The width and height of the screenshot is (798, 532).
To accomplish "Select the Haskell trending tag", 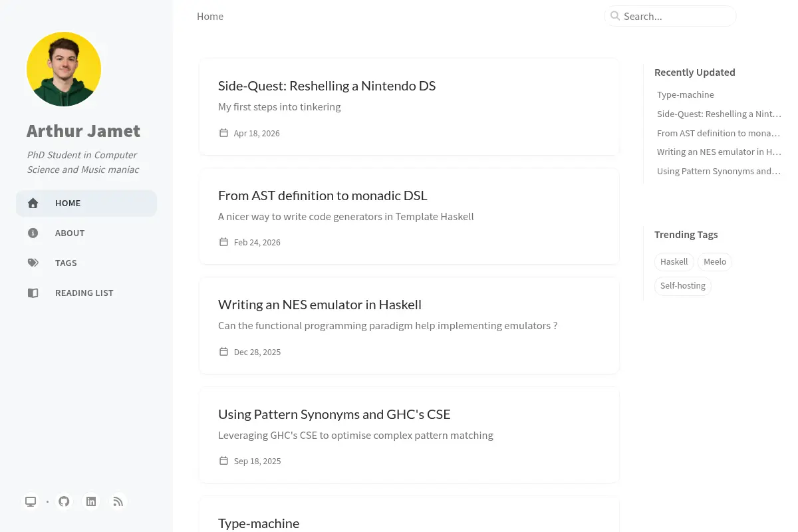I will (674, 262).
